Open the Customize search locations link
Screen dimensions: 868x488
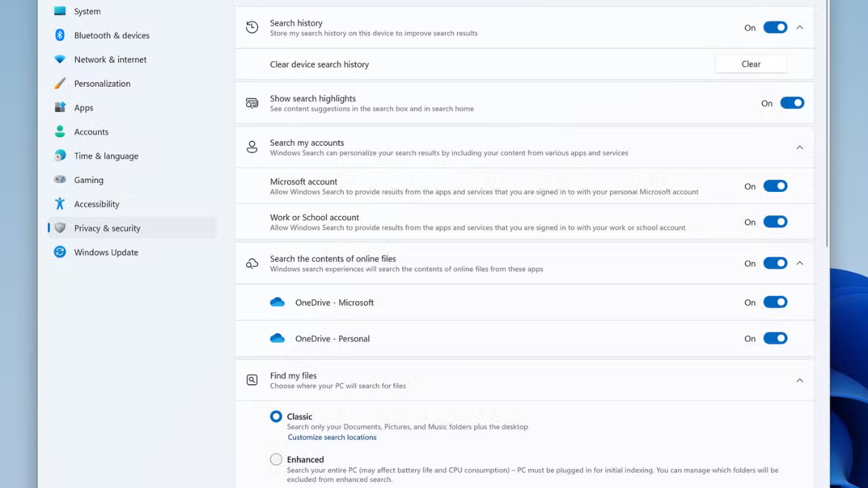[332, 437]
